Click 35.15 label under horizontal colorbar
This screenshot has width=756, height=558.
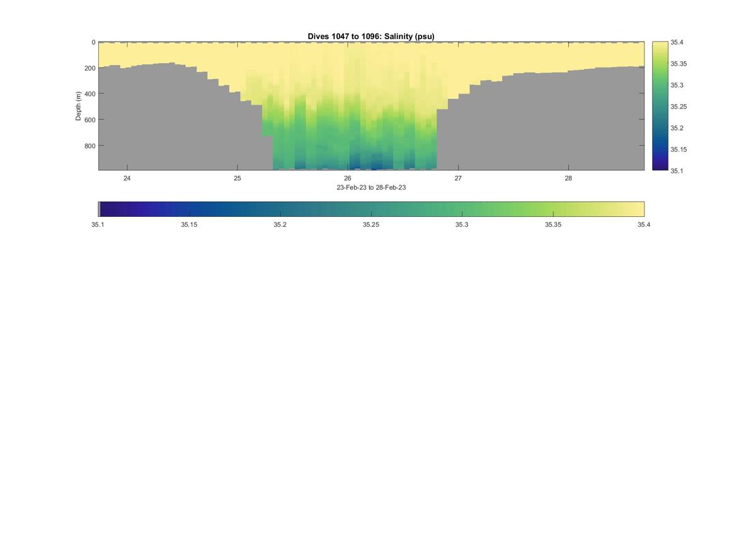coord(189,224)
